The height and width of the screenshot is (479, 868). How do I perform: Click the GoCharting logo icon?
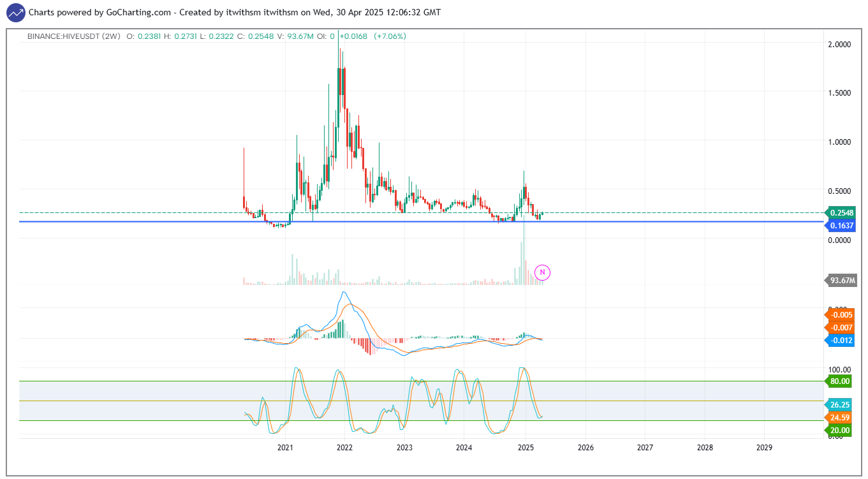16,12
